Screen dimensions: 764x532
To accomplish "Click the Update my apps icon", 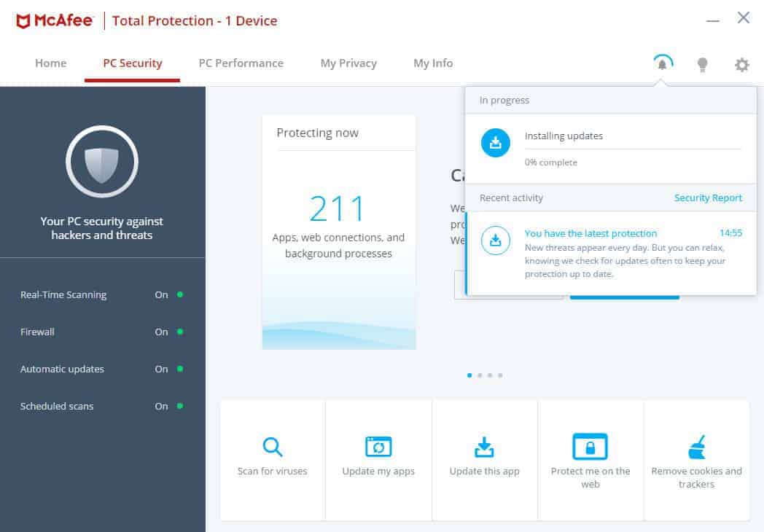I will [x=378, y=446].
